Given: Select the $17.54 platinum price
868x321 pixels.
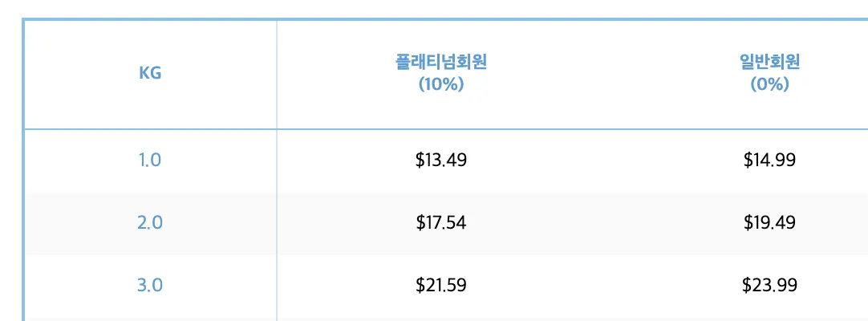Looking at the screenshot, I should click(x=440, y=222).
